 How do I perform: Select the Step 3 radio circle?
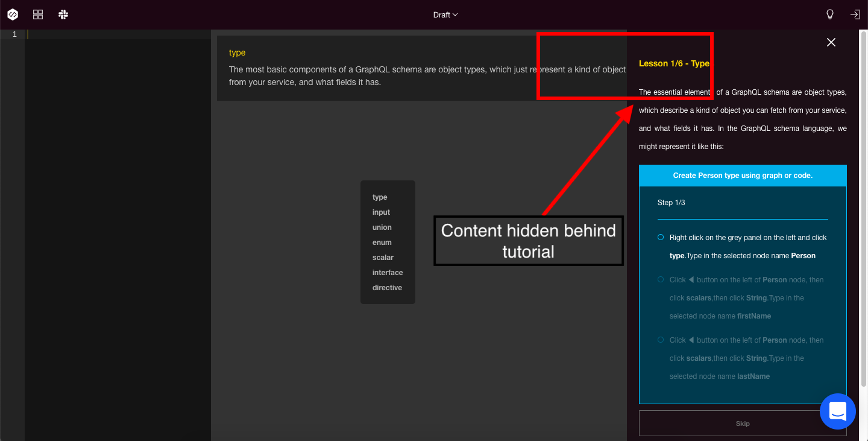[x=660, y=340]
